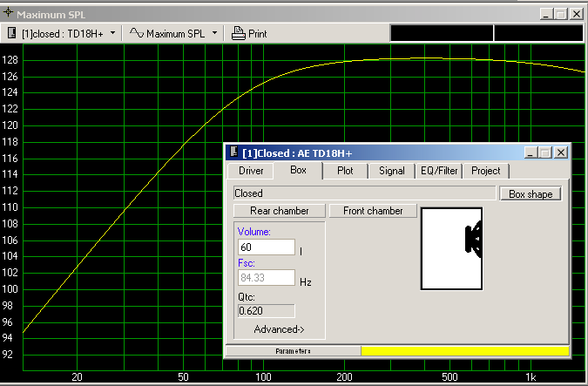Click the Rear chamber button
This screenshot has width=588, height=386.
click(x=280, y=211)
